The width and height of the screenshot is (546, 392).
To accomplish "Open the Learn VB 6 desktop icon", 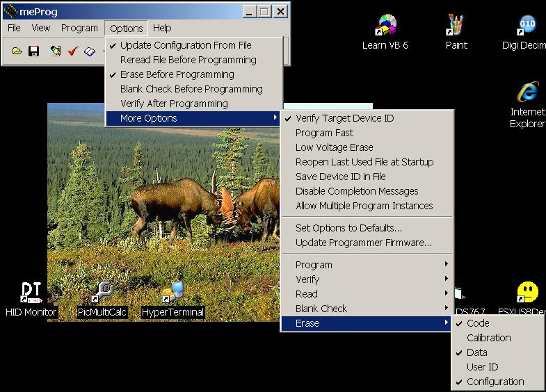I will (x=385, y=29).
